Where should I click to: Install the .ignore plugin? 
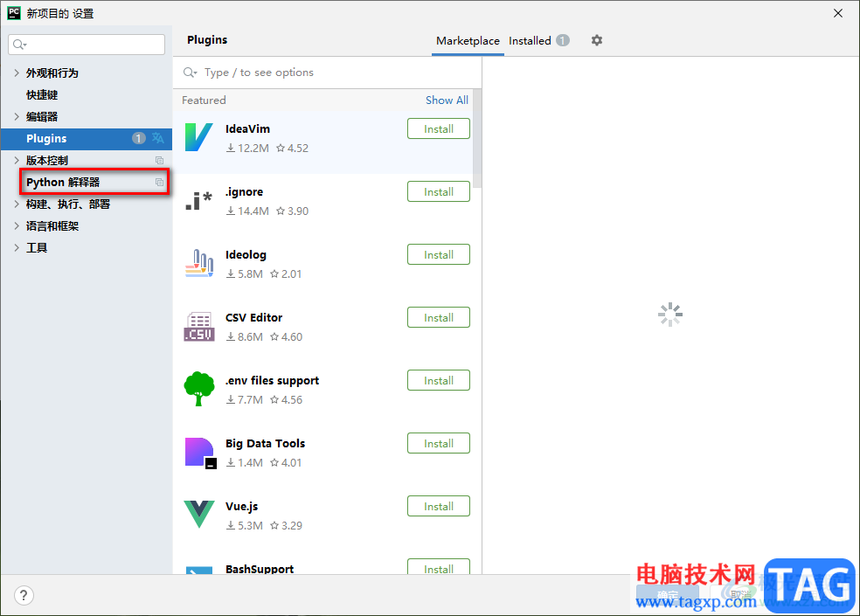tap(438, 192)
